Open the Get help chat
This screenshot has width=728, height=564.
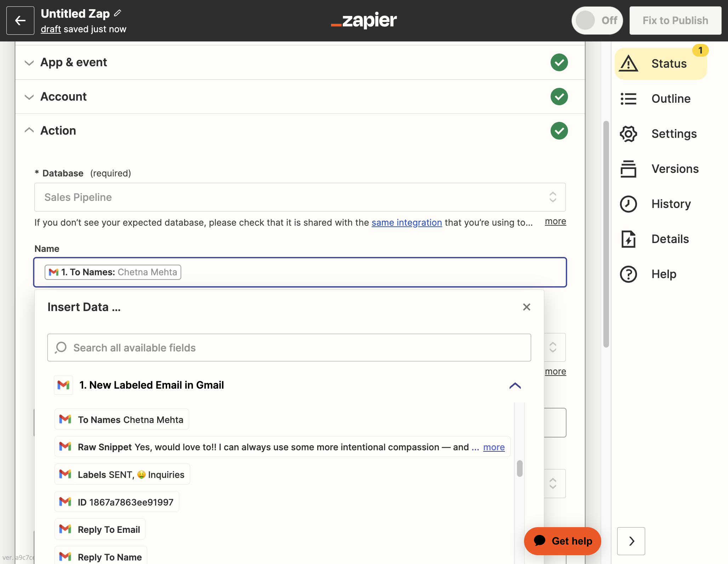[563, 541]
